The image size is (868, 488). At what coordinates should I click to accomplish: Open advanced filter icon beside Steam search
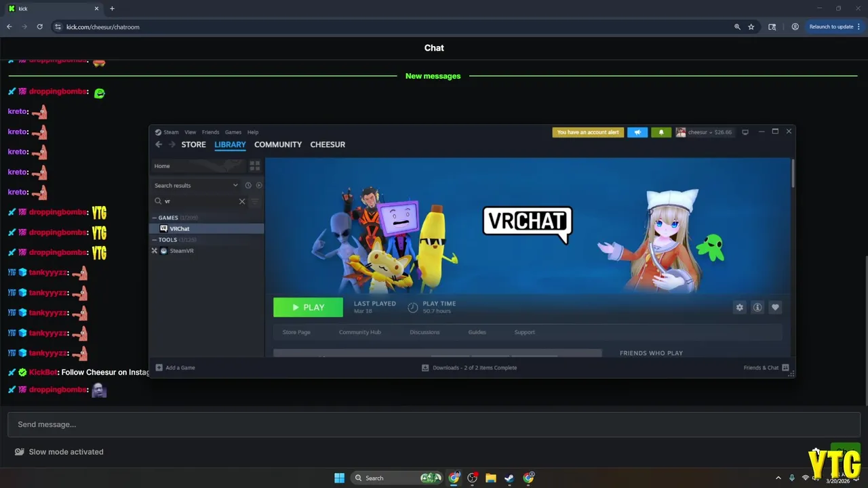tap(255, 201)
